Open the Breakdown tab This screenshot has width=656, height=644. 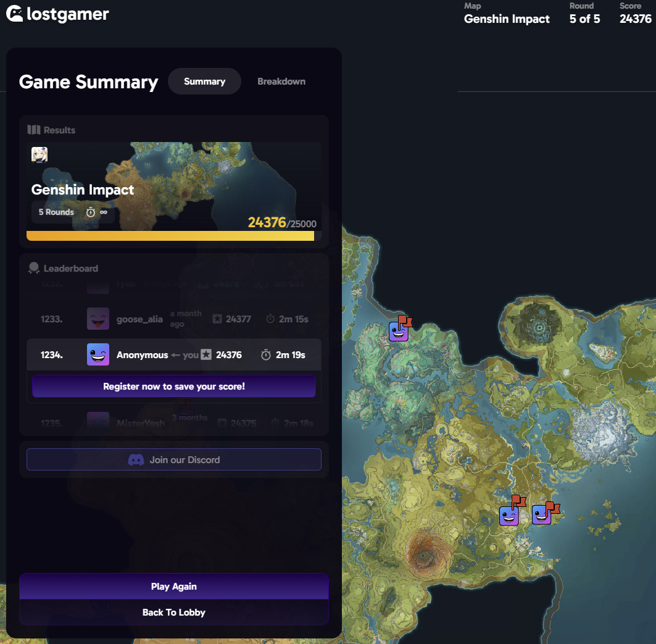pos(281,82)
